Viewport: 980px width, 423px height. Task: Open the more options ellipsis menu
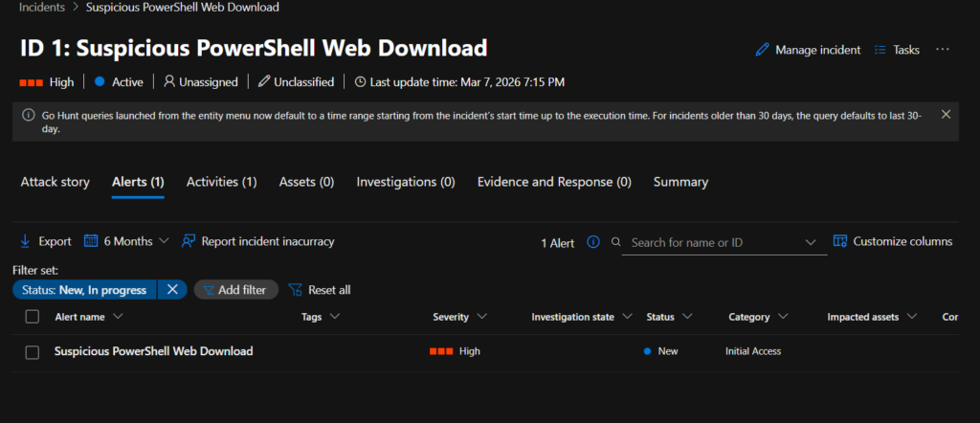pos(943,50)
